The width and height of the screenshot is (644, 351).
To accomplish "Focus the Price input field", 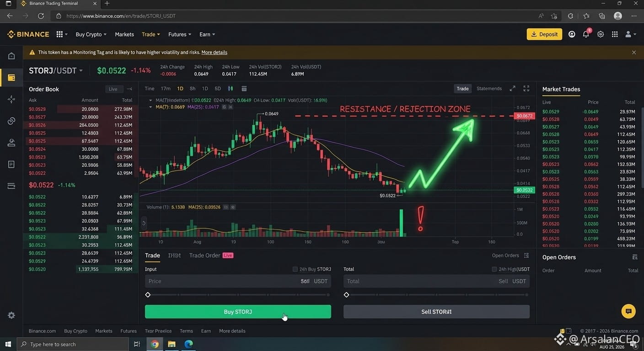I will 238,281.
